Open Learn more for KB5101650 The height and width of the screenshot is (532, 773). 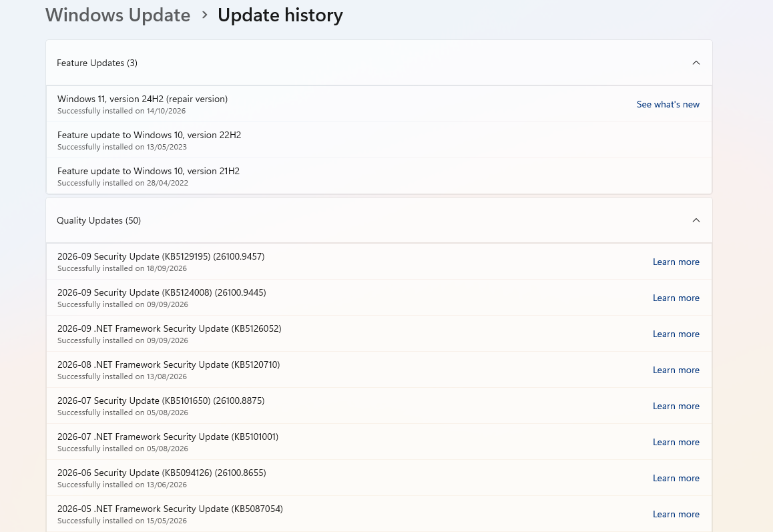[x=676, y=406]
